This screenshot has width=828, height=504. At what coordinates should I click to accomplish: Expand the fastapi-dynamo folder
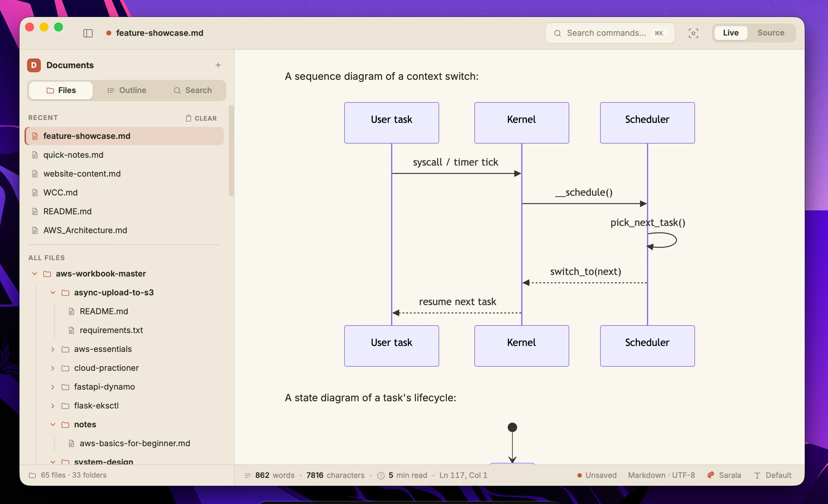53,387
